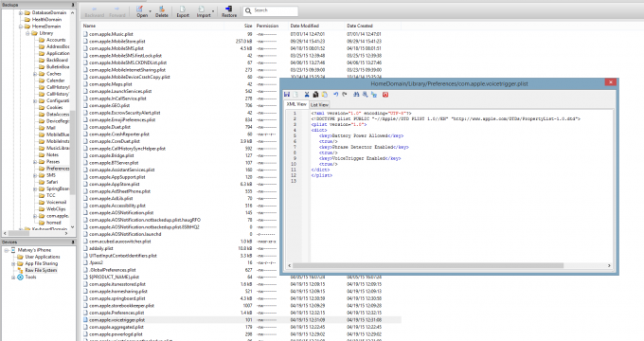
Task: Click the Tools icon in Devices panel
Action: (x=20, y=278)
